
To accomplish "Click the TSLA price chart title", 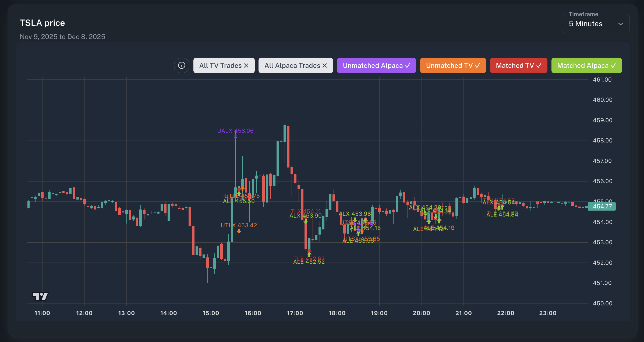I will pyautogui.click(x=42, y=23).
